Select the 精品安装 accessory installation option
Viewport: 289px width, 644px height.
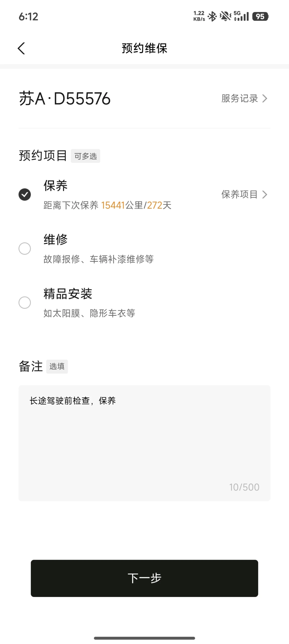pyautogui.click(x=25, y=302)
